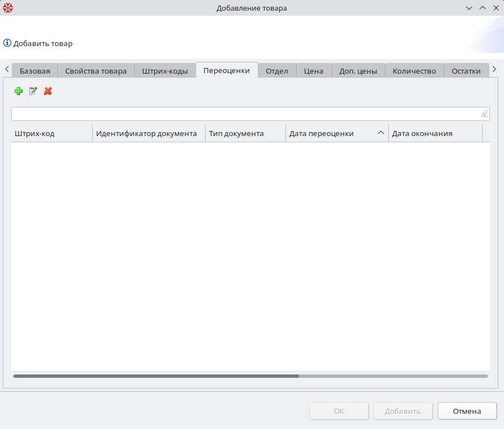Click the blue info icon near Добавить товар

(7, 43)
